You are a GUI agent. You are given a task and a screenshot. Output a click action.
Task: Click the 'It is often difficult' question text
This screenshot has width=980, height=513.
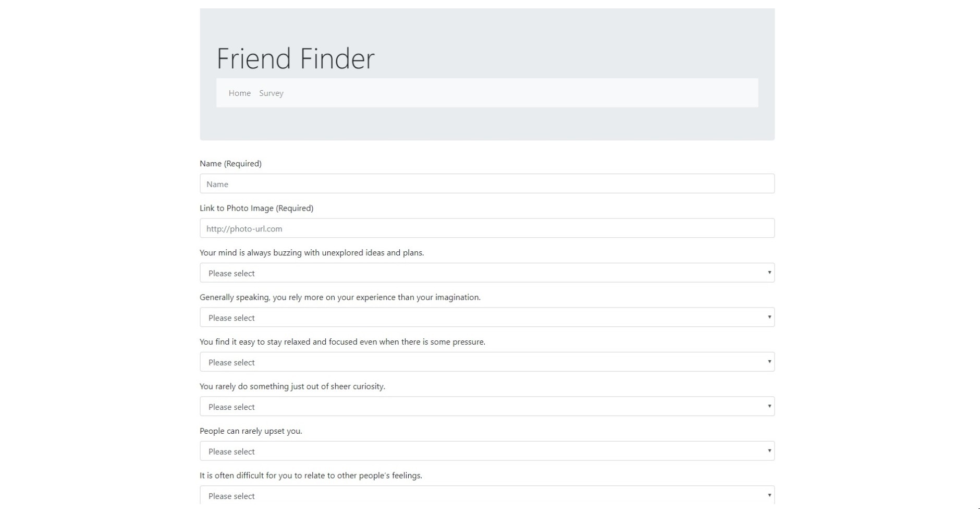pos(311,476)
